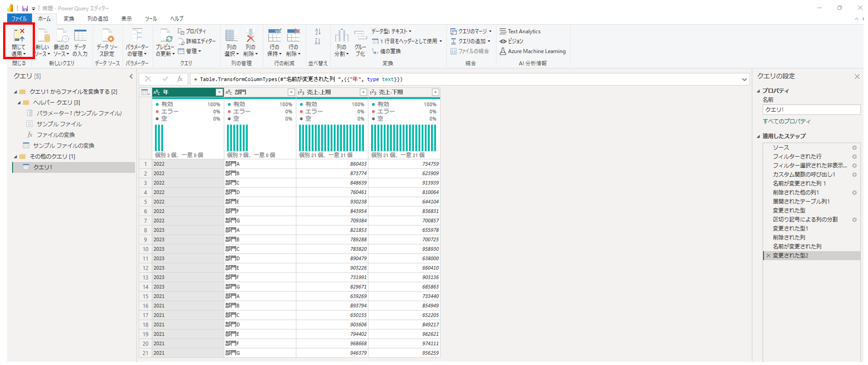Open filter dropdown of 部門 column
Viewport: 868px width, 365px height.
click(291, 92)
